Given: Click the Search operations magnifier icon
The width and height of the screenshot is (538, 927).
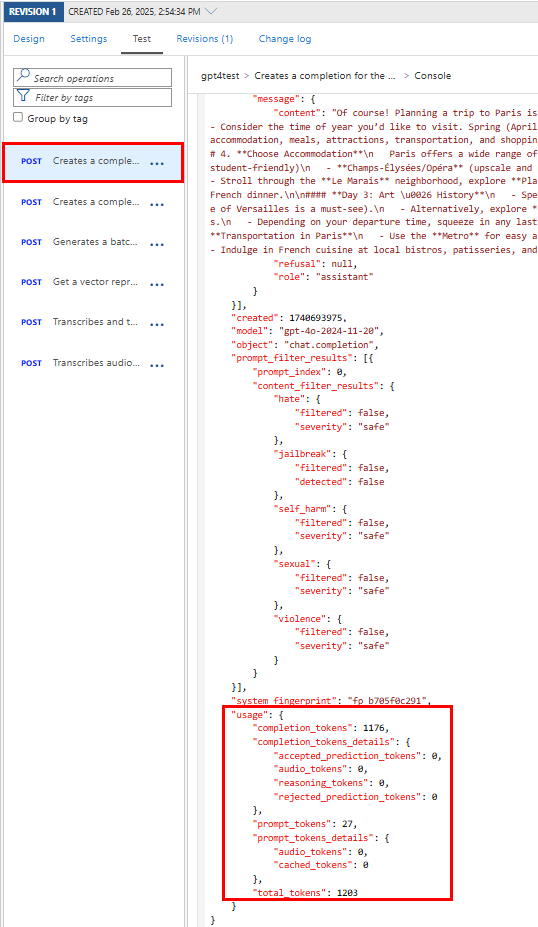Looking at the screenshot, I should pyautogui.click(x=23, y=75).
